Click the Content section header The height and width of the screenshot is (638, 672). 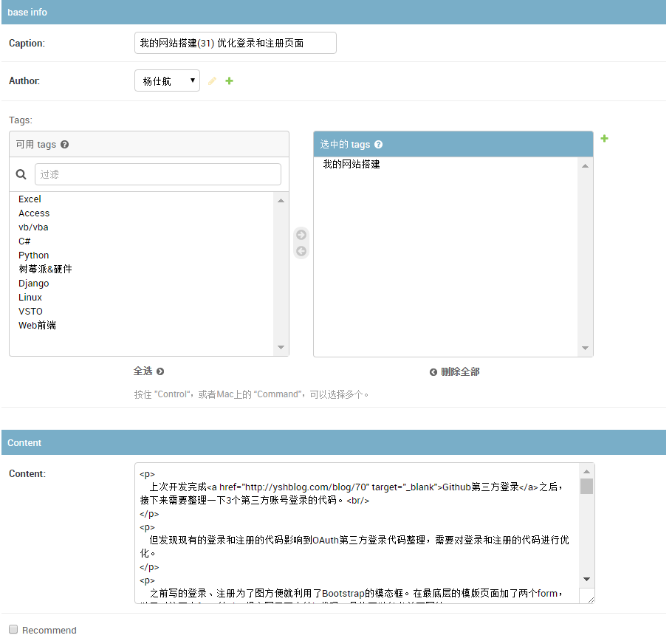[x=334, y=442]
